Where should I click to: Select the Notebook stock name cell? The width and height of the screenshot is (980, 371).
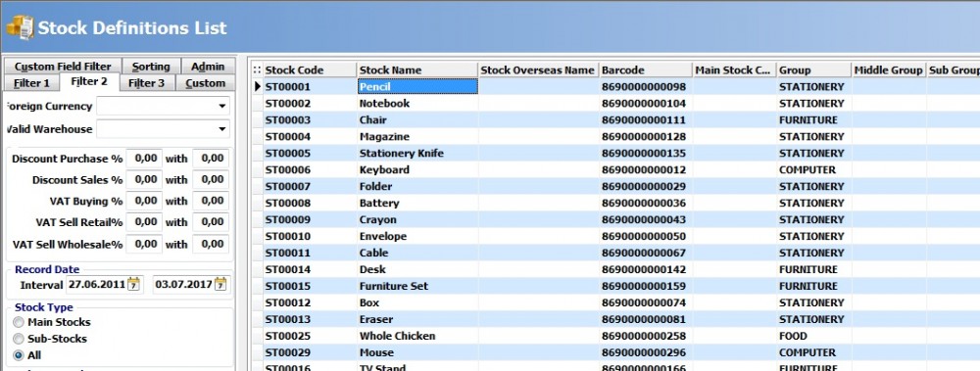(417, 103)
